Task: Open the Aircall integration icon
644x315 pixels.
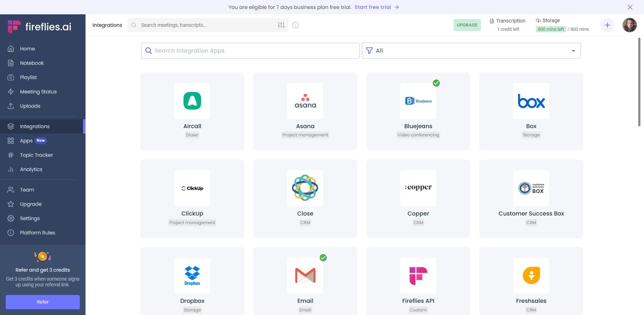Action: point(192,101)
